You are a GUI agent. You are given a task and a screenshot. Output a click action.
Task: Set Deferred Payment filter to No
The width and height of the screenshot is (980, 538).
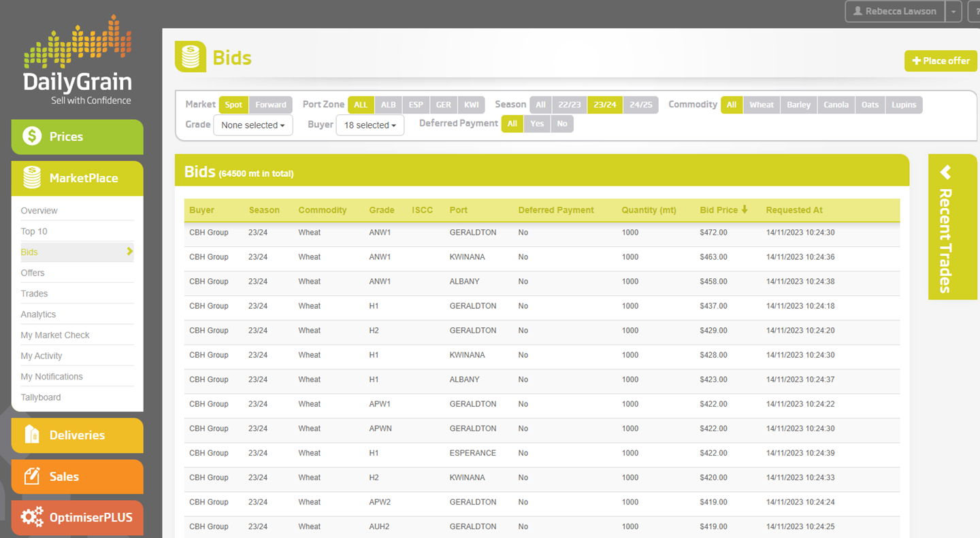(562, 124)
